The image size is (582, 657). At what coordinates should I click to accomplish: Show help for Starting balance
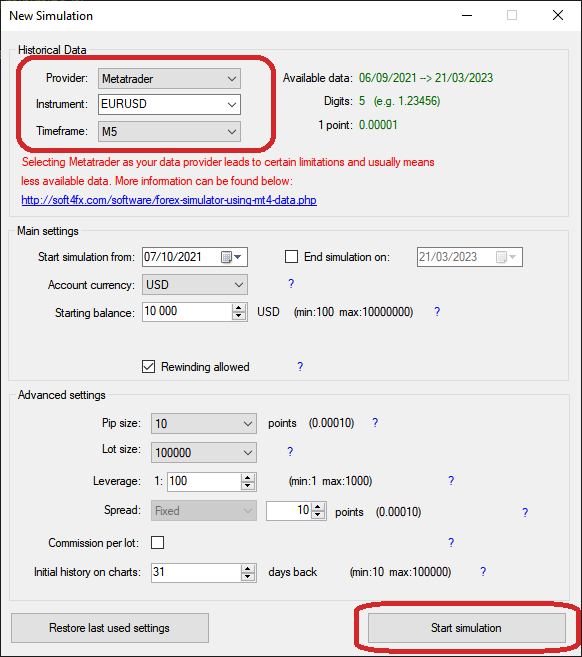pos(437,312)
